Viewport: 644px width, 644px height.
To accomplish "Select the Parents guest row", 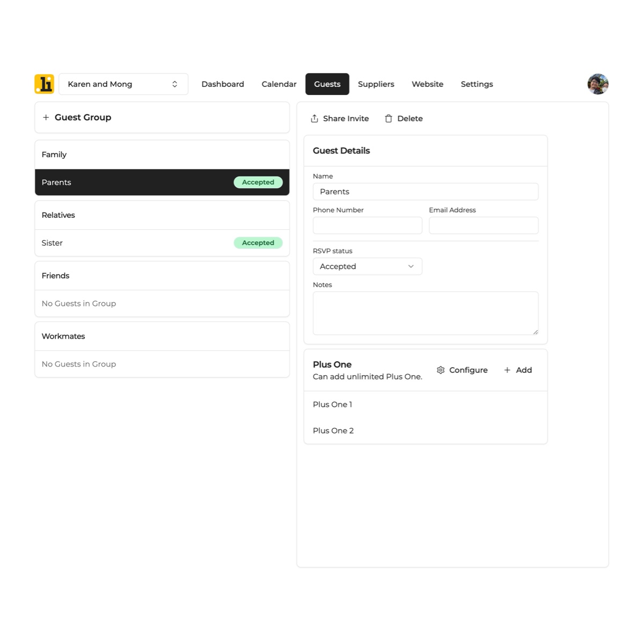I will click(162, 182).
